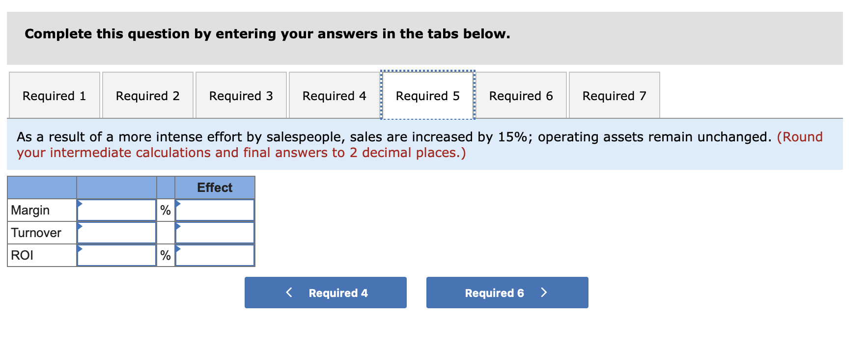Viewport: 868px width, 349px height.
Task: Click the left chevron on Required 4 button
Action: pos(289,292)
